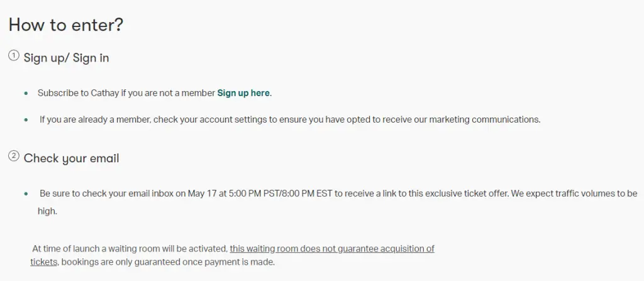Click the bullet before 'If you are already a member'
644x281 pixels.
26,119
